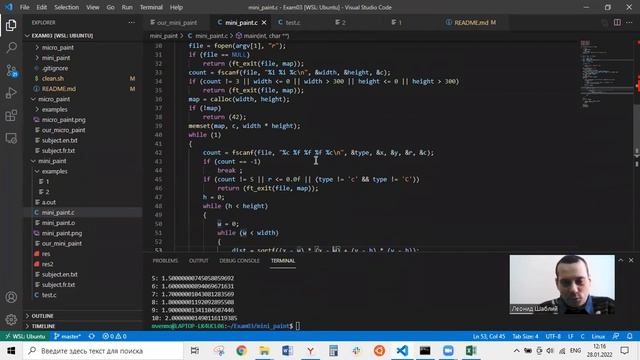Image resolution: width=640 pixels, height=360 pixels.
Task: Expand the top-level mini_paint folder
Action: point(82,58)
